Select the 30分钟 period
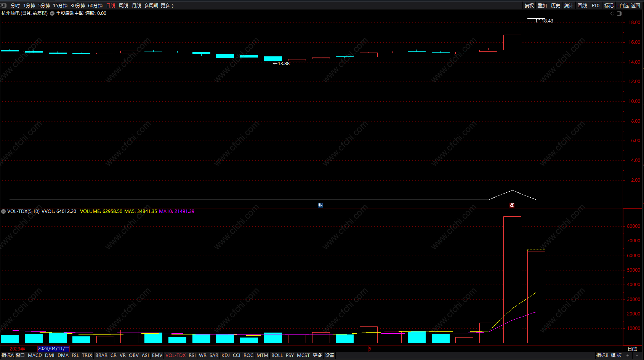The height and width of the screenshot is (360, 644). 78,6
